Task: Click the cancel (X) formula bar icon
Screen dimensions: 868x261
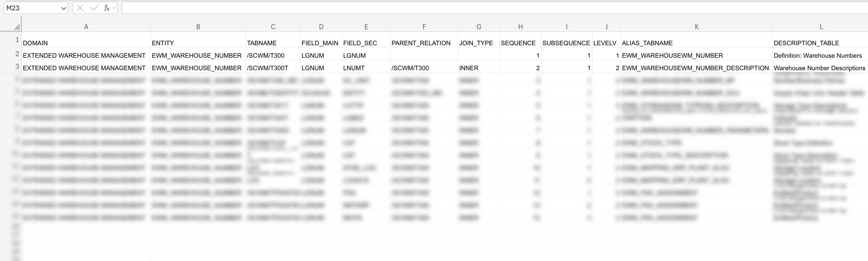Action: click(x=80, y=8)
